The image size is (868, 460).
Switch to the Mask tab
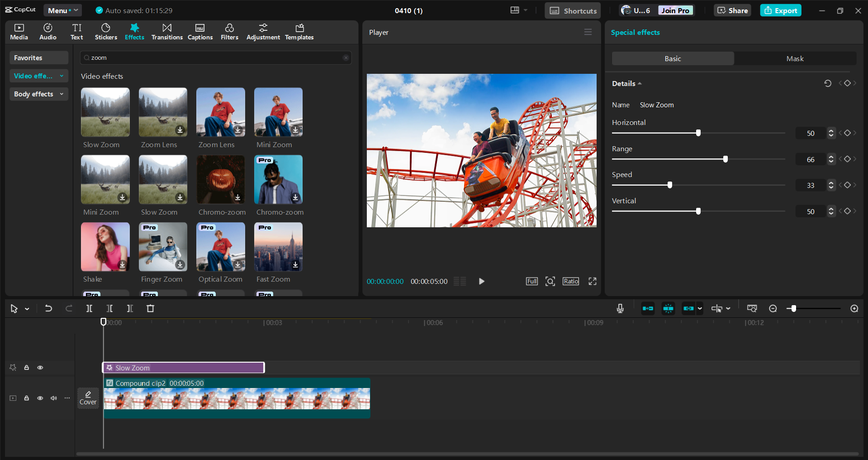(x=795, y=58)
